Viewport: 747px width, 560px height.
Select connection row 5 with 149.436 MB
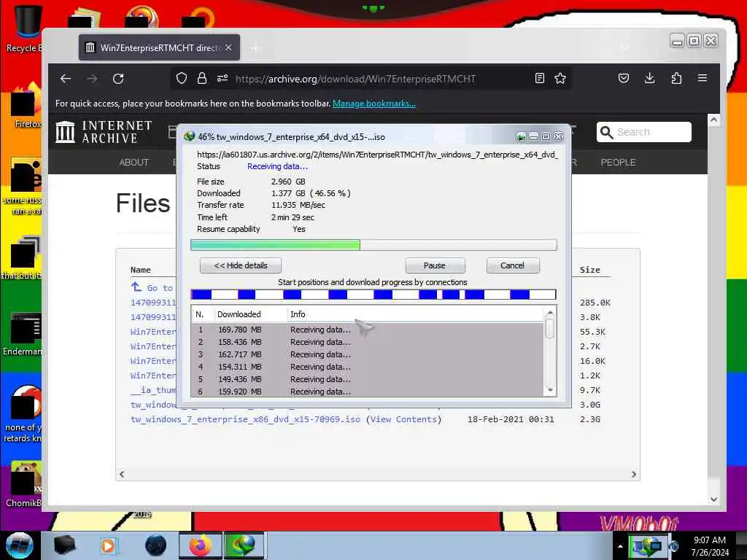coord(367,379)
